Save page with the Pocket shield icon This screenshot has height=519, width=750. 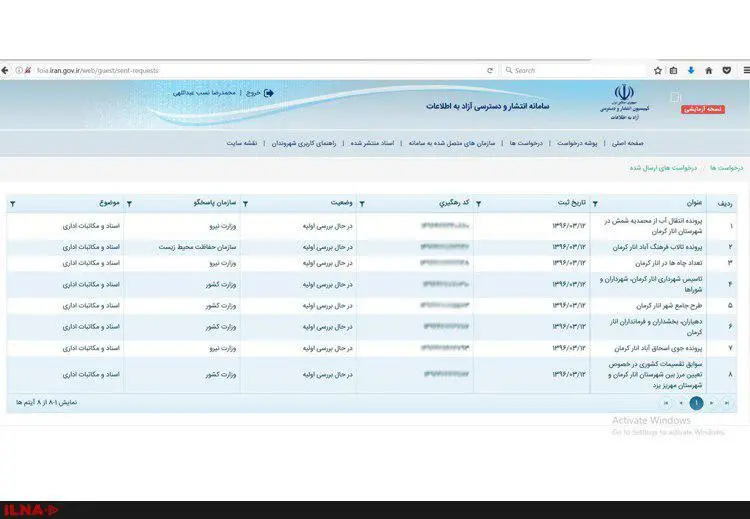coord(727,70)
